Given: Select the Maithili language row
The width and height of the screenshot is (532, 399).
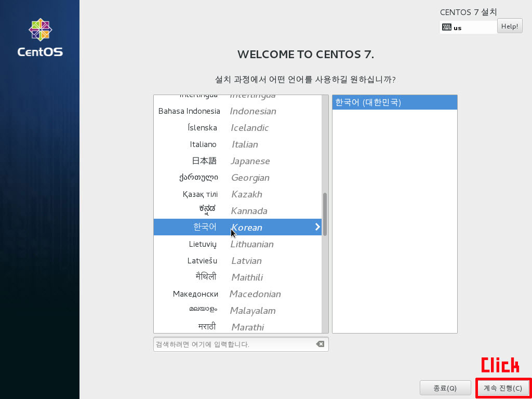Looking at the screenshot, I should (x=237, y=277).
